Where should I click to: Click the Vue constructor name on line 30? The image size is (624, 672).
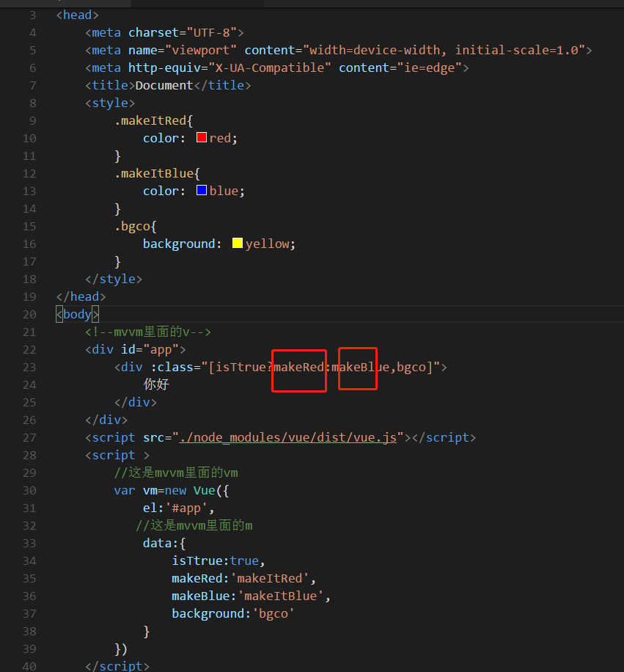coord(204,490)
